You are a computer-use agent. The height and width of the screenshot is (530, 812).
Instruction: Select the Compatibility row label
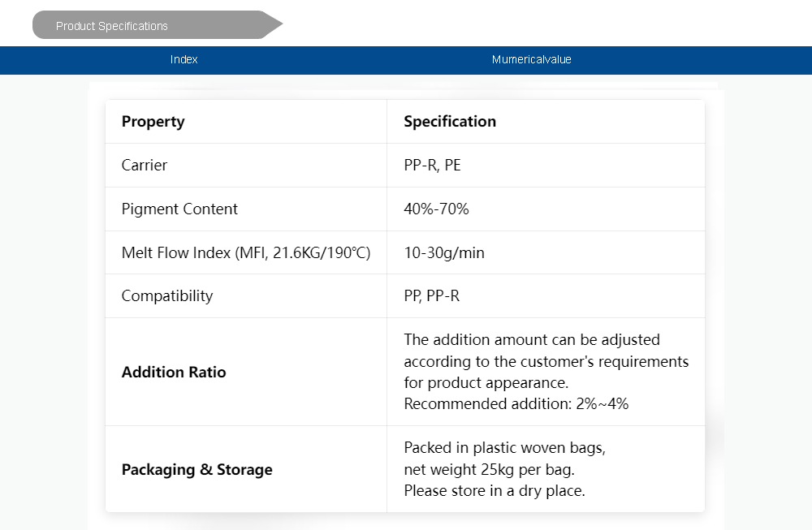[167, 296]
